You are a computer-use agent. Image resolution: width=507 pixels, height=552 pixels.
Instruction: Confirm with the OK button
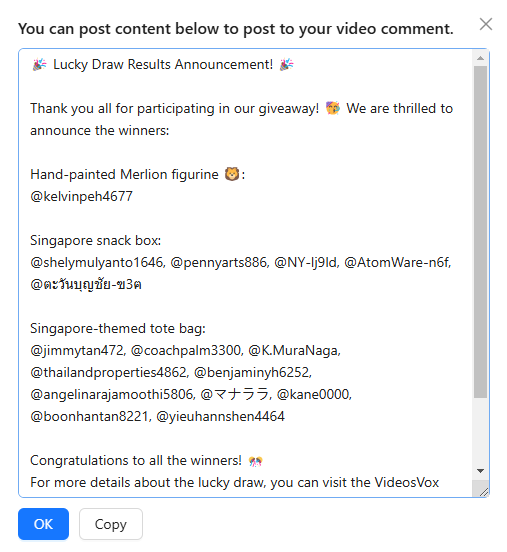43,524
